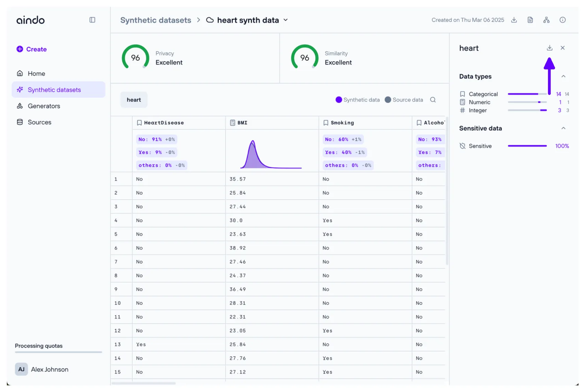Open Generators in sidebar
585x392 pixels.
click(x=44, y=106)
